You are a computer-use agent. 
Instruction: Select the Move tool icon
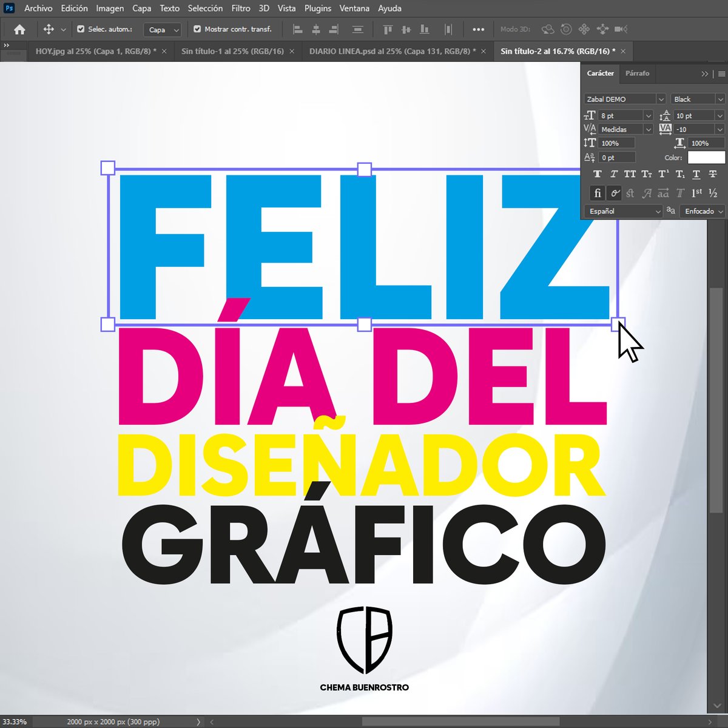tap(49, 29)
